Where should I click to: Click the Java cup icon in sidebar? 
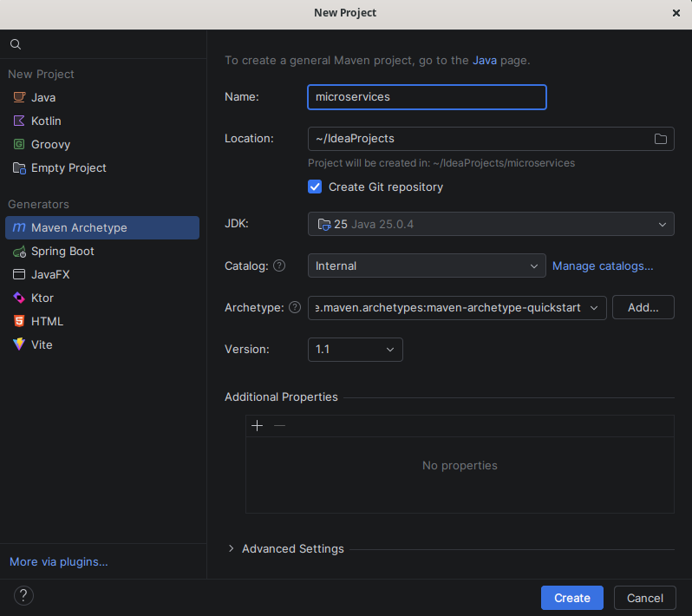pyautogui.click(x=19, y=97)
